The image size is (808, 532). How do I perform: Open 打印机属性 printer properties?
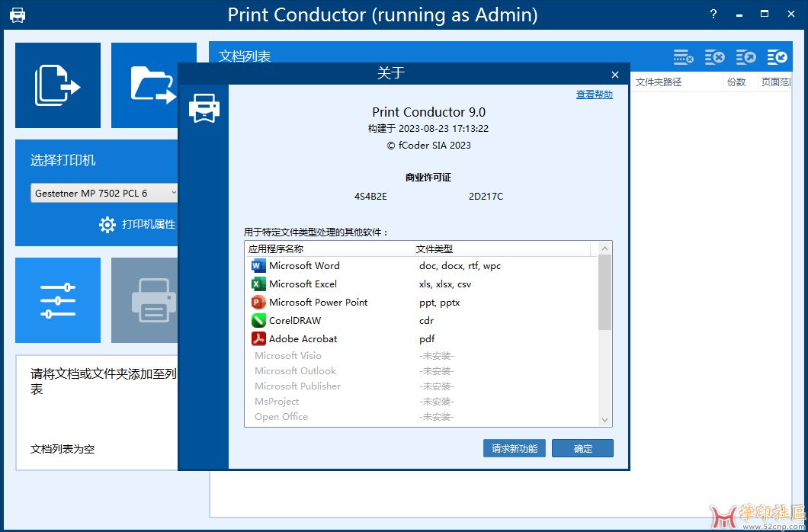coord(149,225)
